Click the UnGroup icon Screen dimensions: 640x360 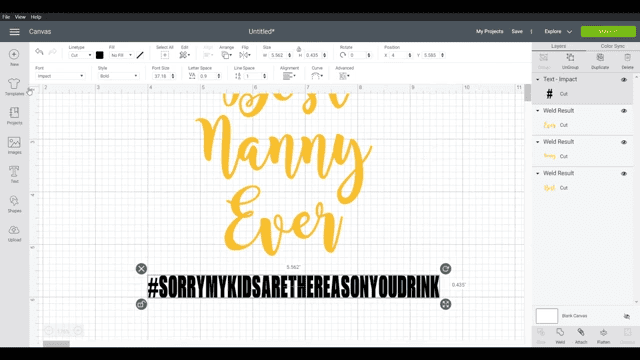click(x=570, y=58)
